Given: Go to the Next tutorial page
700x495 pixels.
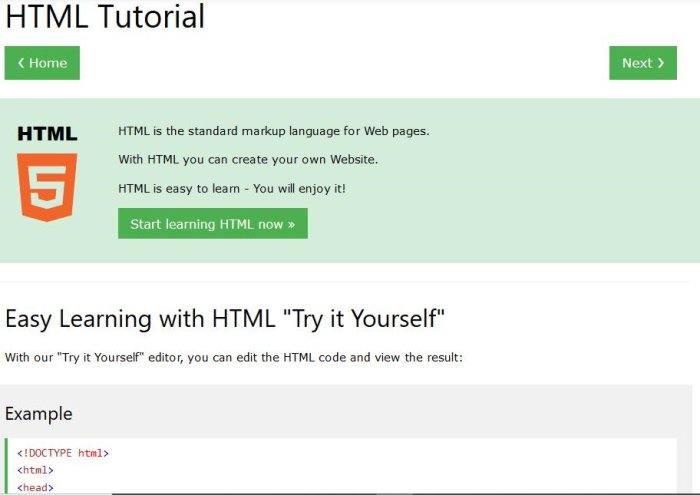Looking at the screenshot, I should click(642, 63).
